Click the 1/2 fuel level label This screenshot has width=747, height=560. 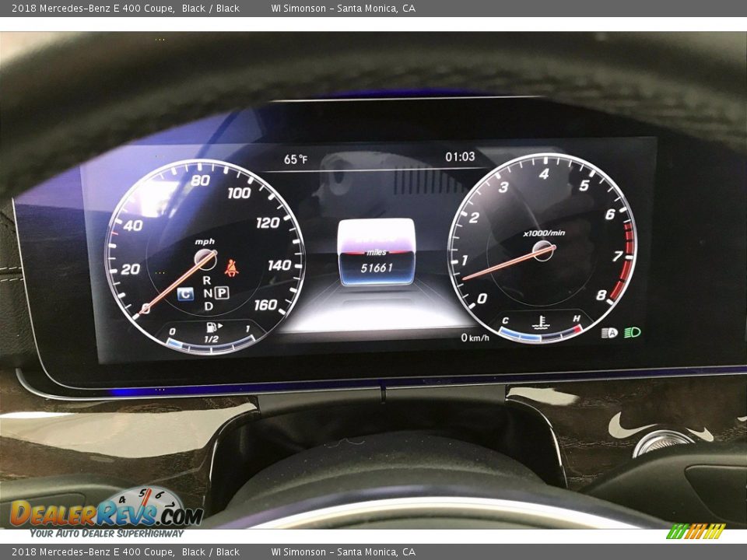211,339
